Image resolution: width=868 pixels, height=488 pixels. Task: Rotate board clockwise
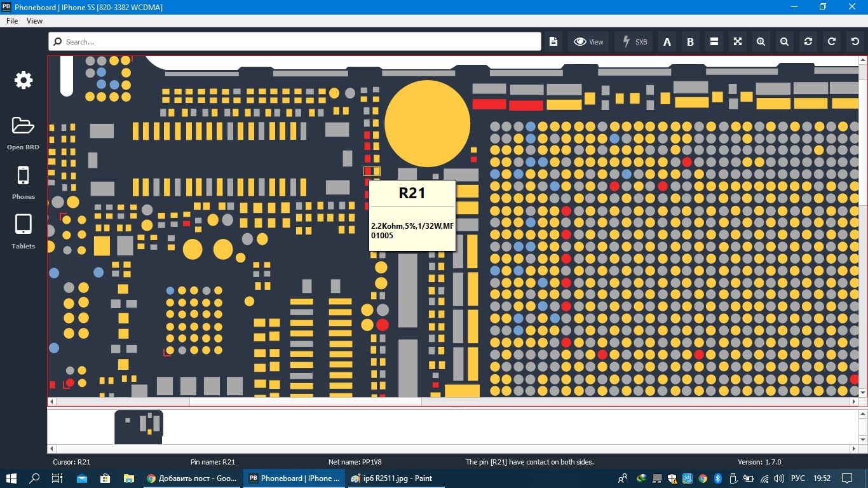click(832, 42)
